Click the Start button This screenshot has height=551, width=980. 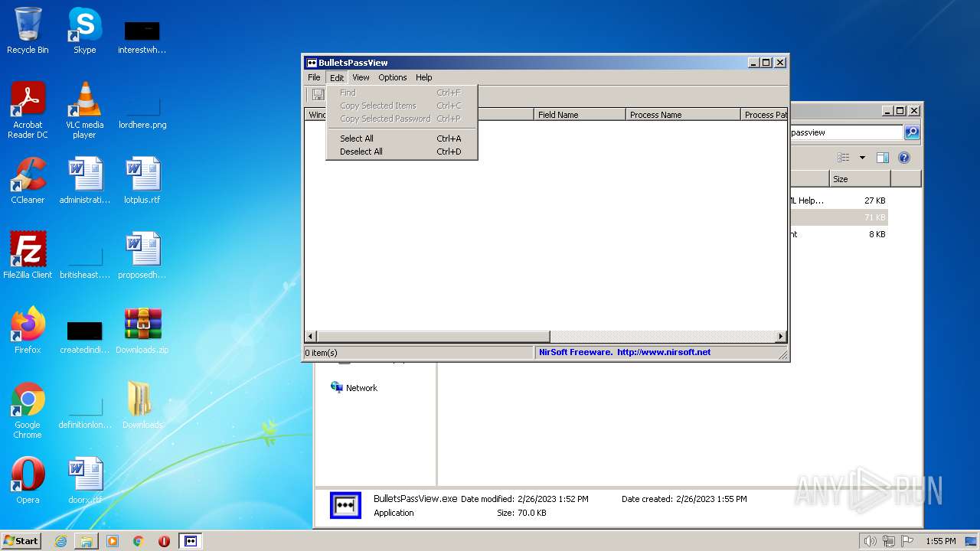tap(21, 540)
